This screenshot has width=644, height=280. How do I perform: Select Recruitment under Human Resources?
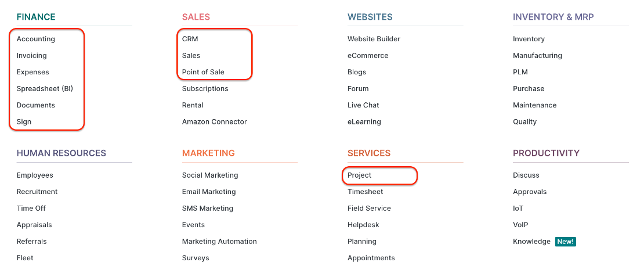click(x=37, y=192)
